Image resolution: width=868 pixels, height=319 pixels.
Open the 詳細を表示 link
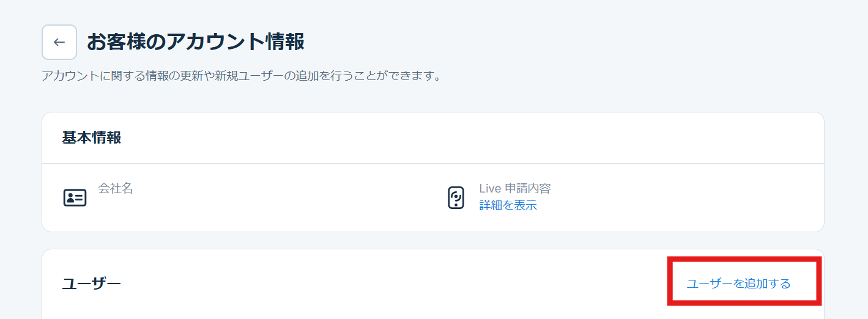point(508,205)
